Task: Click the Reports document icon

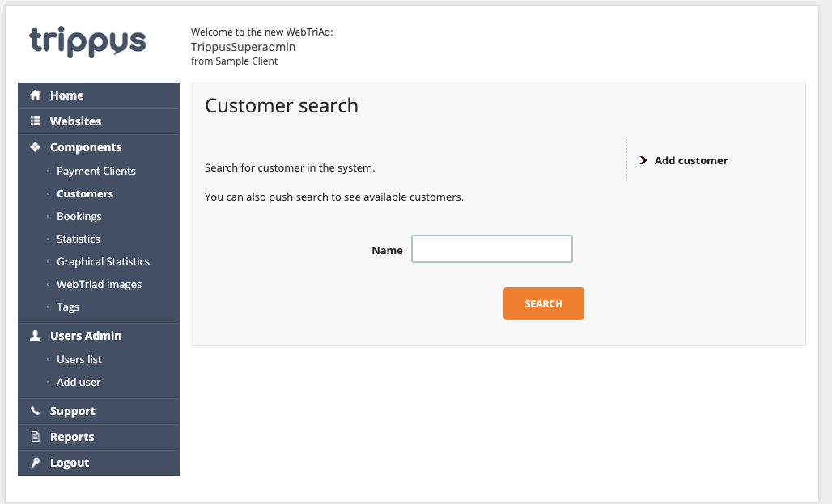Action: coord(35,437)
